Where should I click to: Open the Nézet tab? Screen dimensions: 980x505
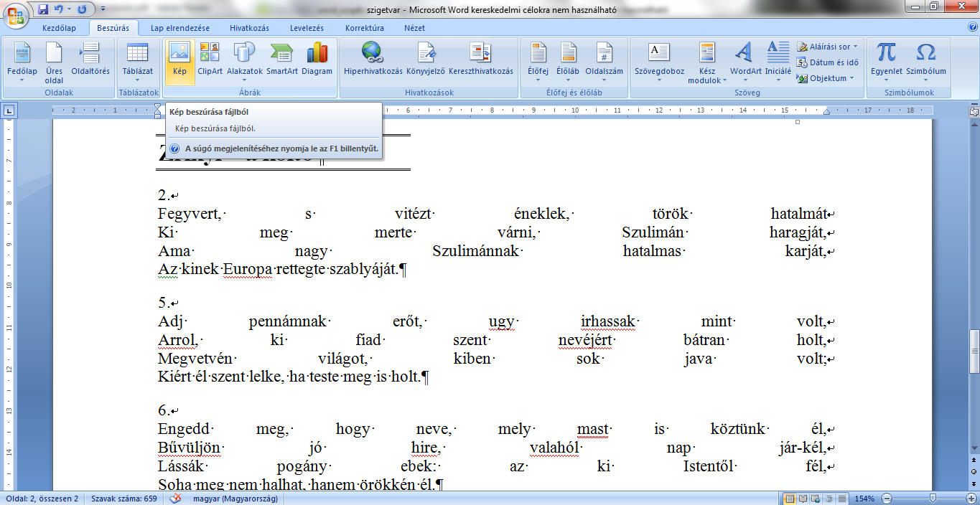pyautogui.click(x=414, y=28)
